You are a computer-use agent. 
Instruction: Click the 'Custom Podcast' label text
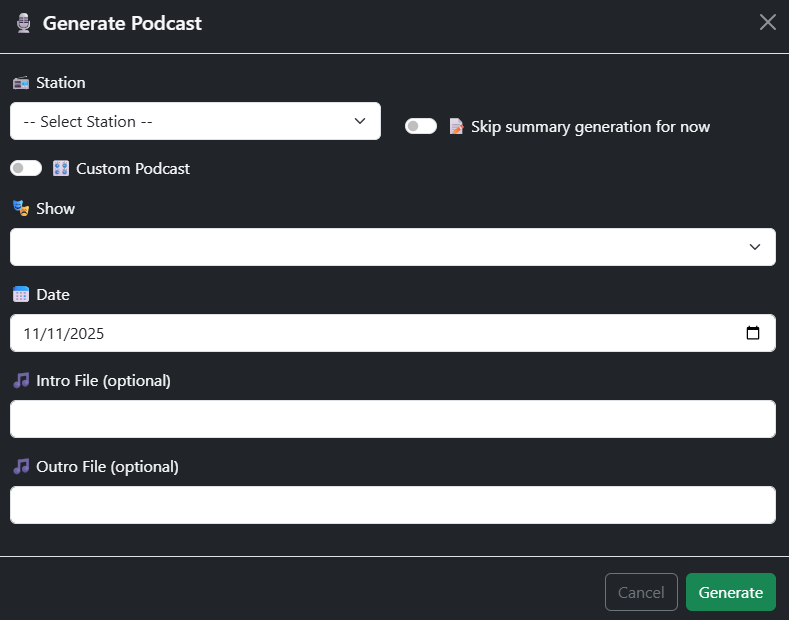tap(133, 169)
